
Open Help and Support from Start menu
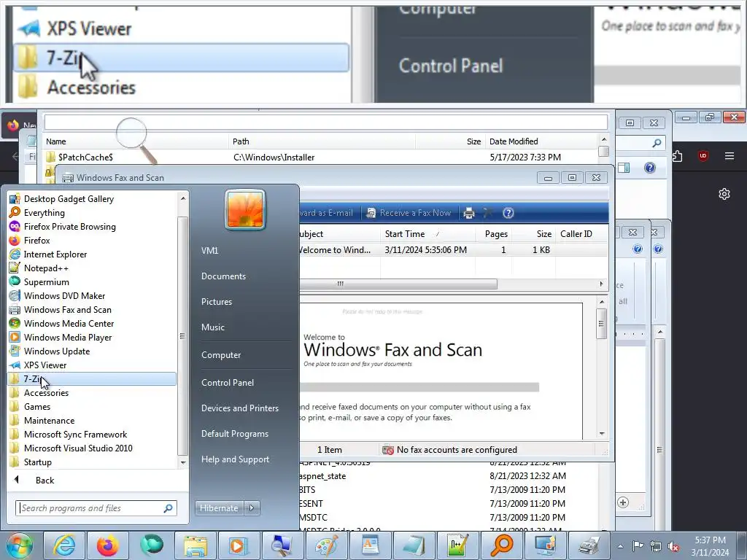point(235,459)
